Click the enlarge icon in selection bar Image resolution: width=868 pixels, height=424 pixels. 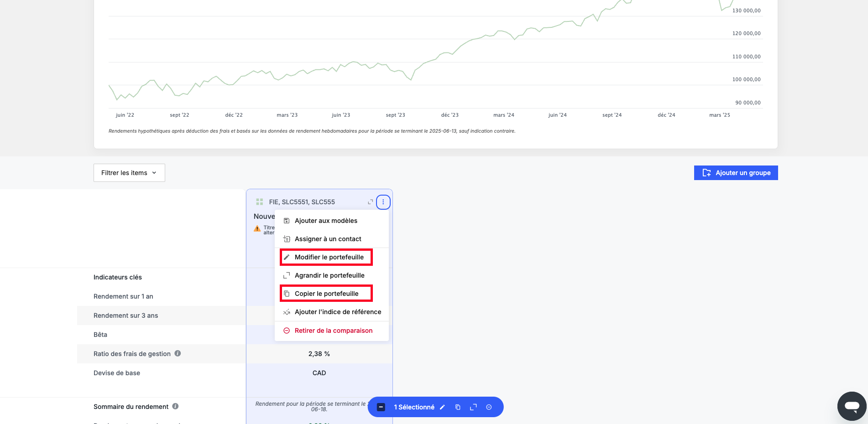pyautogui.click(x=473, y=407)
